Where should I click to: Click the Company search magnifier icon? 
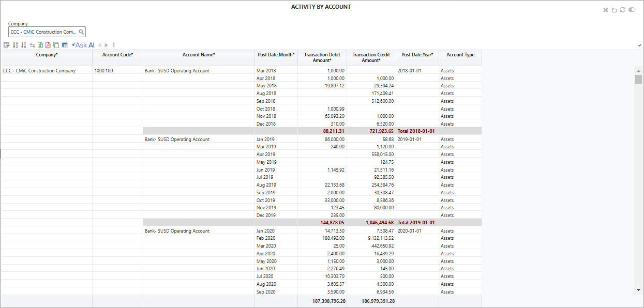[x=81, y=32]
